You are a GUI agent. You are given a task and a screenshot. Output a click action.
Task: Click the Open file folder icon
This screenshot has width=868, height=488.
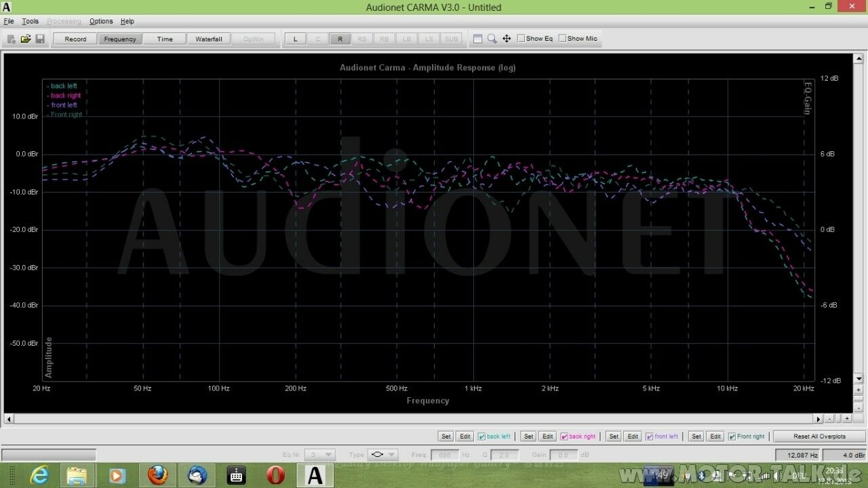tap(26, 39)
